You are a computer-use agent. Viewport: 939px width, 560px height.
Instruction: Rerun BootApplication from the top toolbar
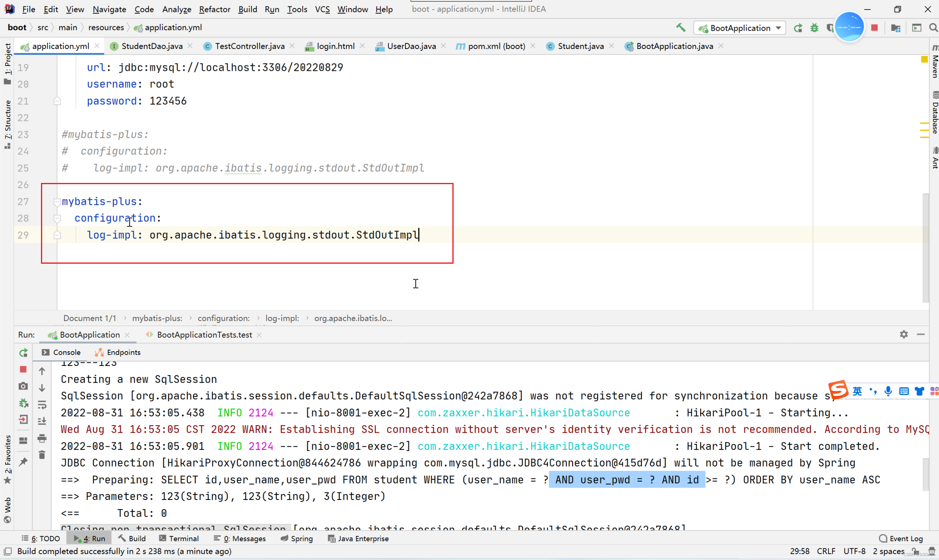(x=798, y=28)
